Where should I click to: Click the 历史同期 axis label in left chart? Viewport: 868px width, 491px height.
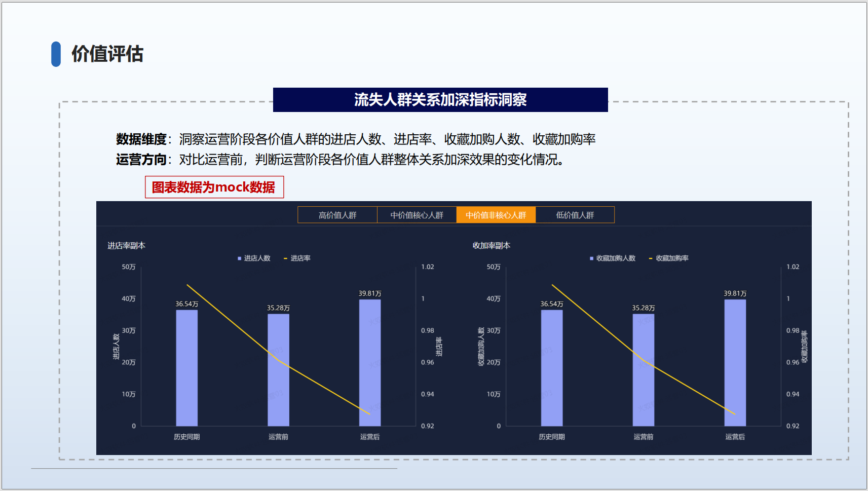tap(187, 437)
